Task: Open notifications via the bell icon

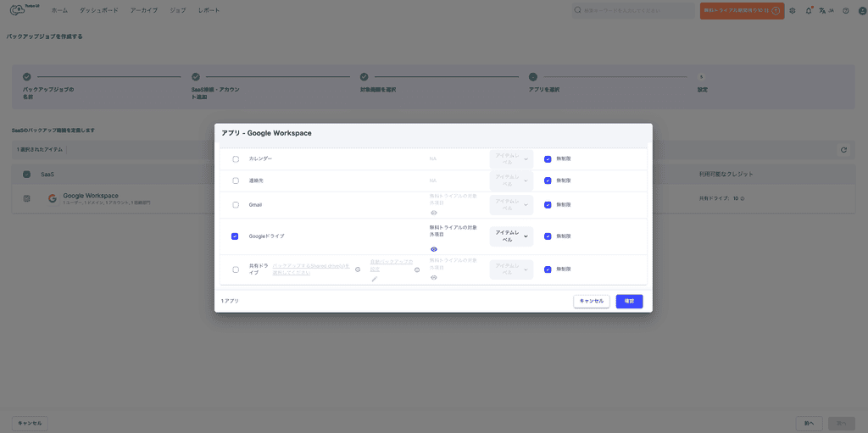Action: pos(809,10)
